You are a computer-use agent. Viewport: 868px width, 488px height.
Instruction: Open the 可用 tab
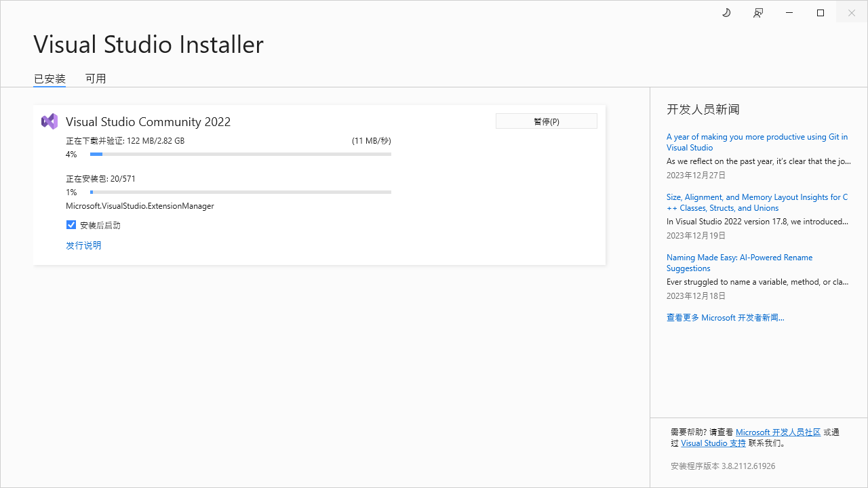click(x=96, y=79)
